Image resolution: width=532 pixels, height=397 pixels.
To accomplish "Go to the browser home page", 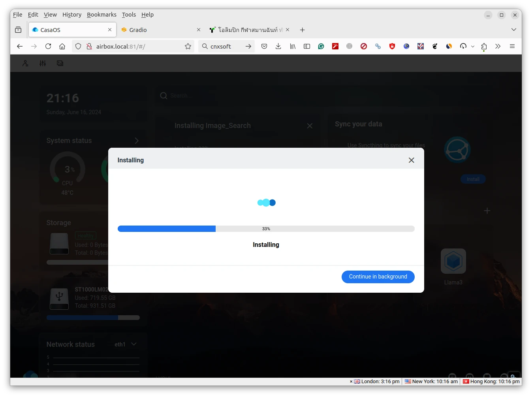I will (62, 46).
